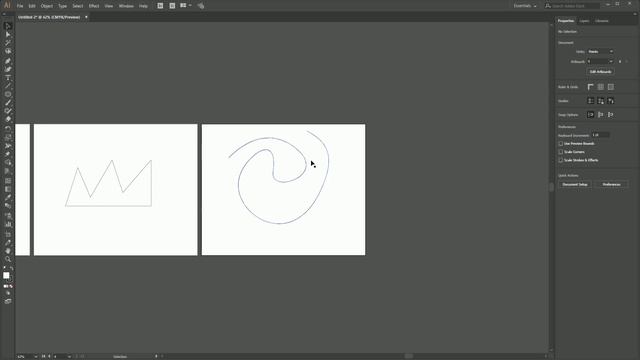Choose the Blend tool
Image resolution: width=640 pixels, height=360 pixels.
point(8,206)
